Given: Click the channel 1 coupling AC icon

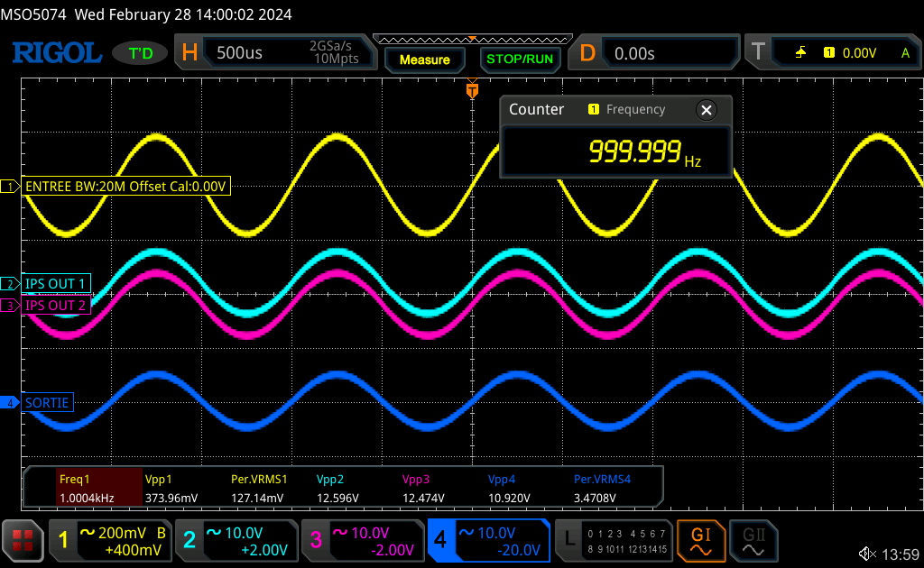Looking at the screenshot, I should pos(88,532).
